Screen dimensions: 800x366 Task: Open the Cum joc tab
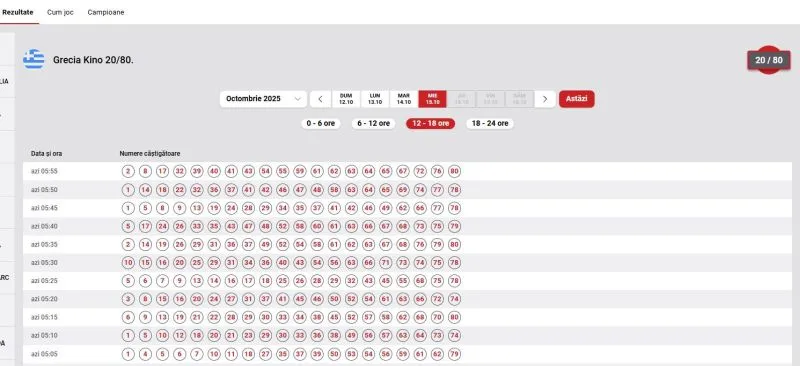(60, 12)
